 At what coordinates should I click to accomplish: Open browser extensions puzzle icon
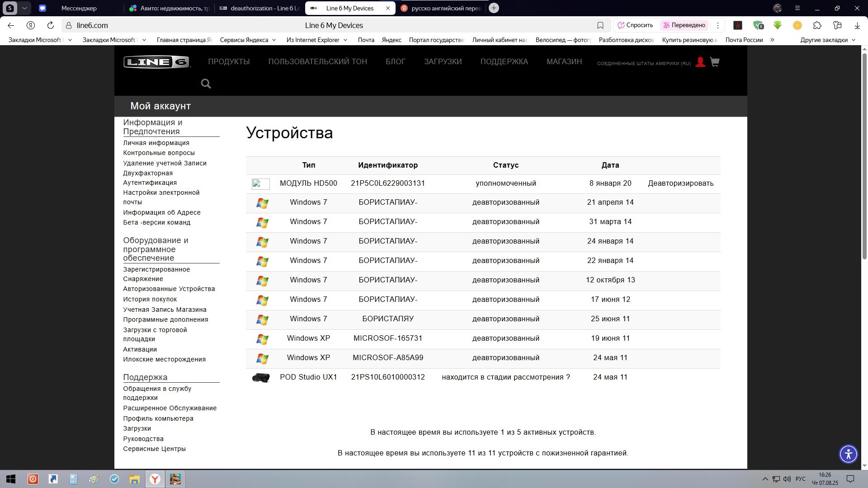817,25
